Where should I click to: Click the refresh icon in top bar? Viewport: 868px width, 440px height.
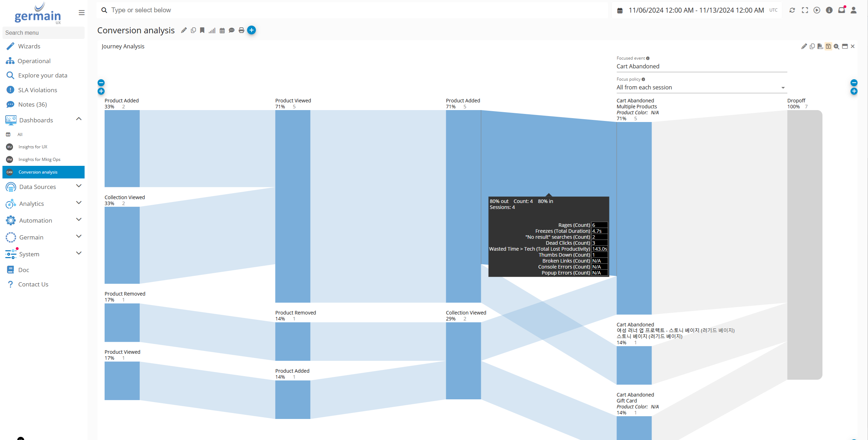792,10
